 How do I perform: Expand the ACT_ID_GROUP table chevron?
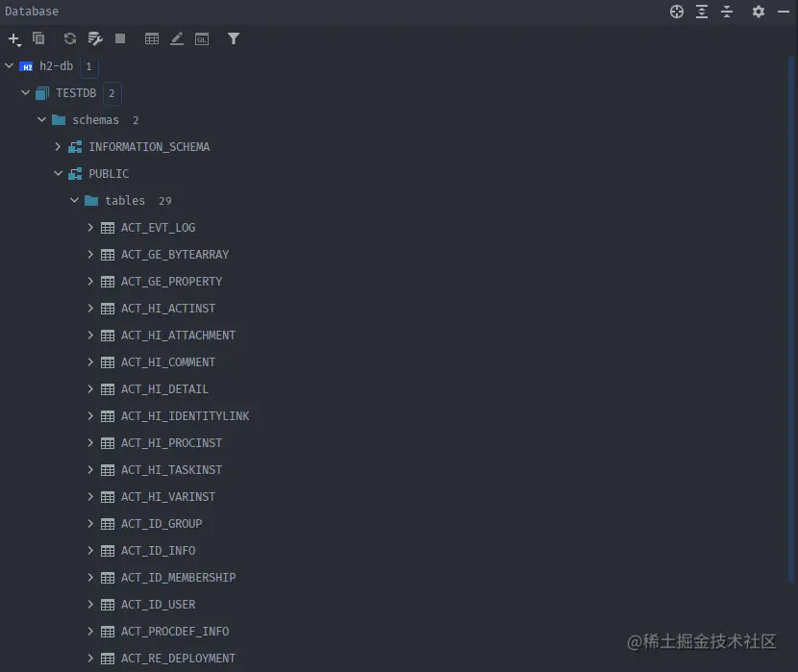[x=90, y=523]
